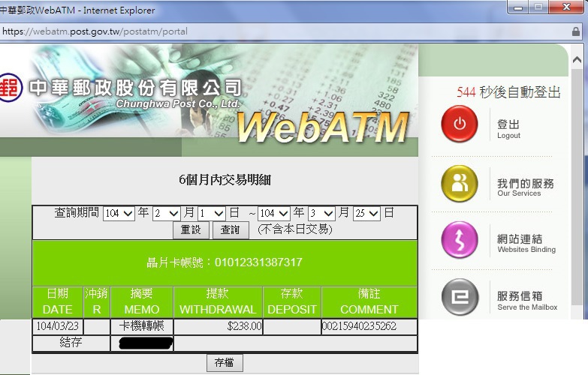Viewport: 588px width, 375px height.
Task: Click the 摘要 MEMO column header
Action: (142, 301)
